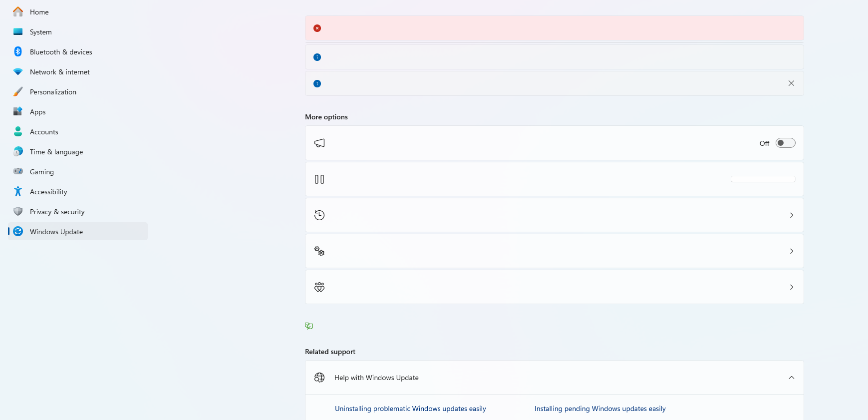Open the row with the gears icon chevron
This screenshot has height=420, width=868.
[792, 251]
